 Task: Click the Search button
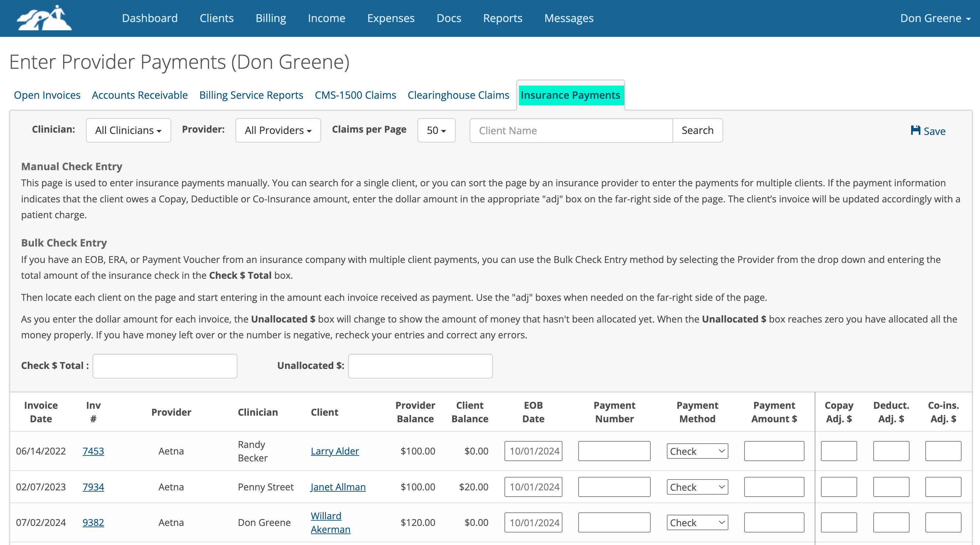pos(697,130)
